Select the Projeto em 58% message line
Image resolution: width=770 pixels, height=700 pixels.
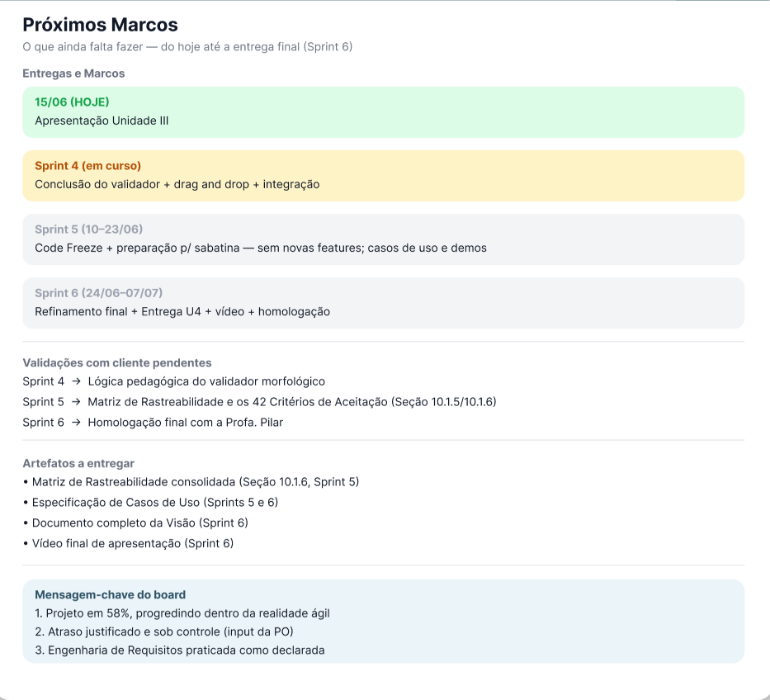pos(182,613)
